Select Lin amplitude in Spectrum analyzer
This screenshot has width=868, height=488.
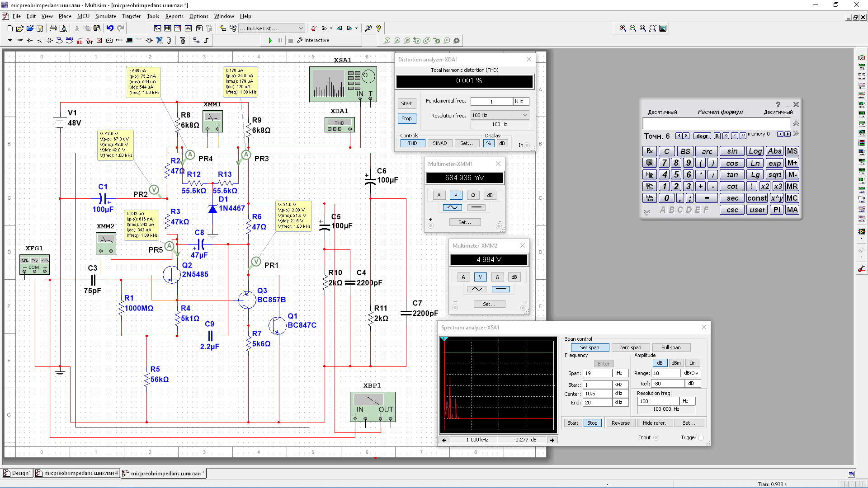click(x=692, y=363)
